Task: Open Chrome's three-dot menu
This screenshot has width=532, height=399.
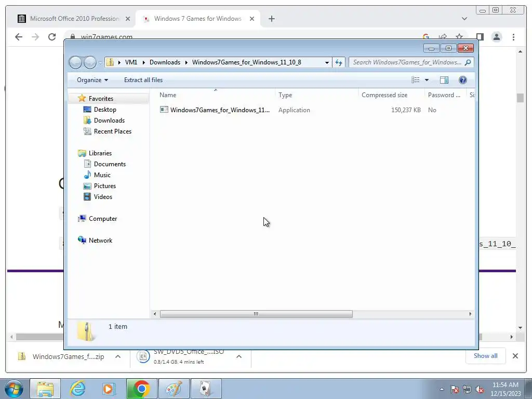Action: pyautogui.click(x=513, y=37)
